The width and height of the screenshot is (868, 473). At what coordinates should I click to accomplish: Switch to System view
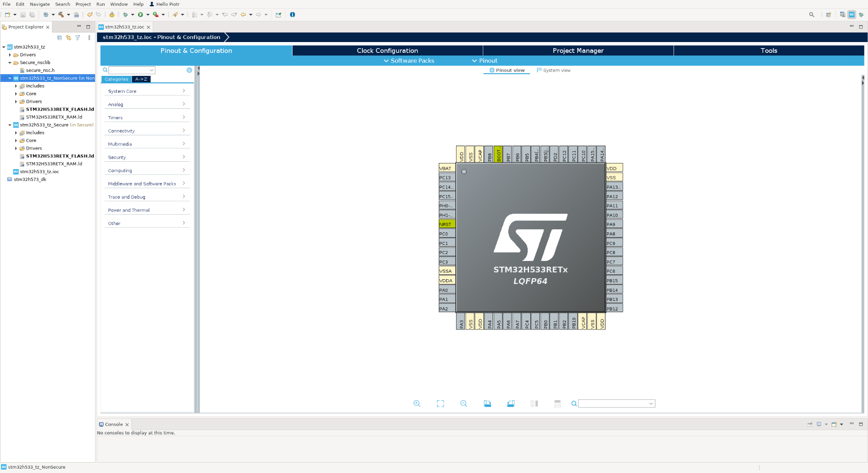553,70
